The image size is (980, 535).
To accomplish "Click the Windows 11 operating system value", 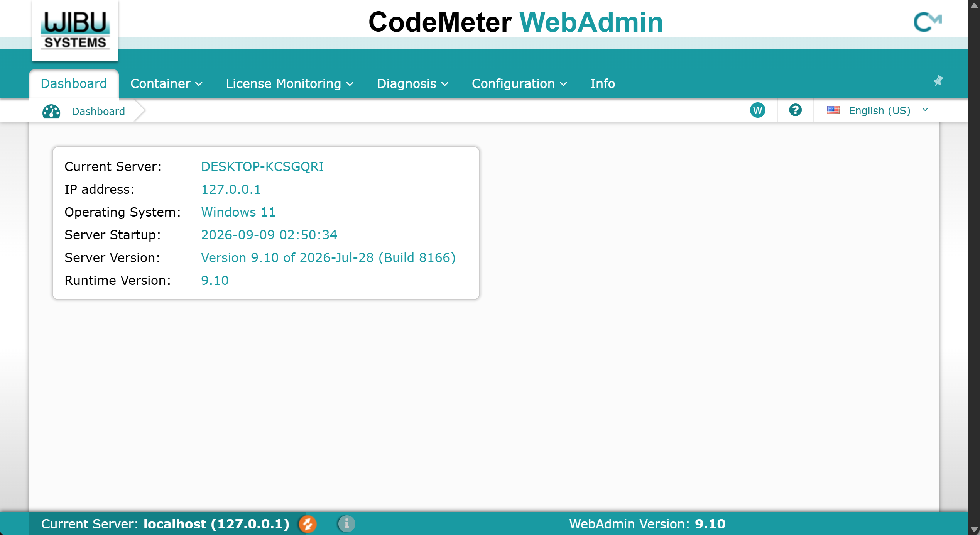I will pyautogui.click(x=238, y=212).
